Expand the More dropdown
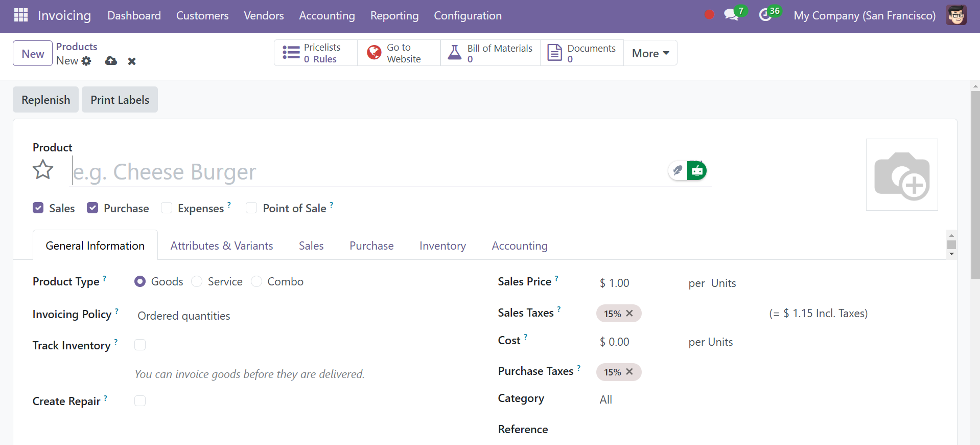Screen dimensions: 980x445 click(x=650, y=53)
